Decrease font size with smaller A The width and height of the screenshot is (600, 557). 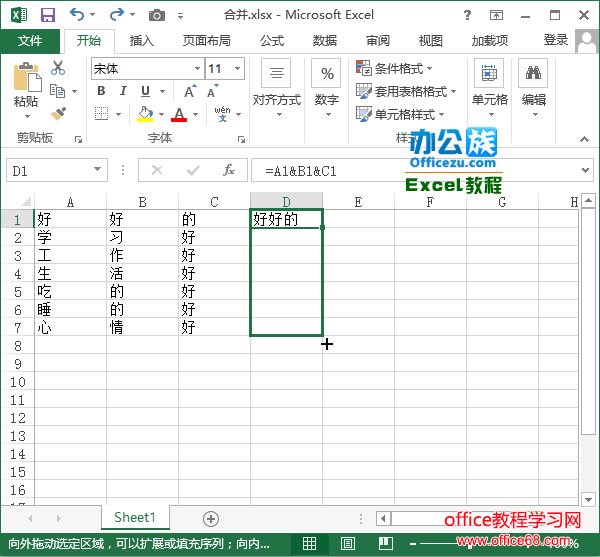(213, 92)
